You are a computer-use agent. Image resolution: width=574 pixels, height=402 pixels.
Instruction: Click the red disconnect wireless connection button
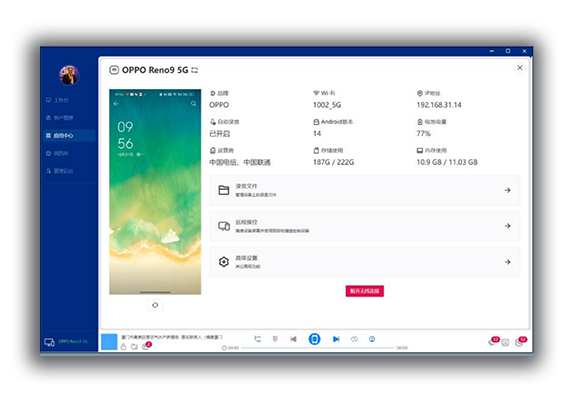point(365,291)
